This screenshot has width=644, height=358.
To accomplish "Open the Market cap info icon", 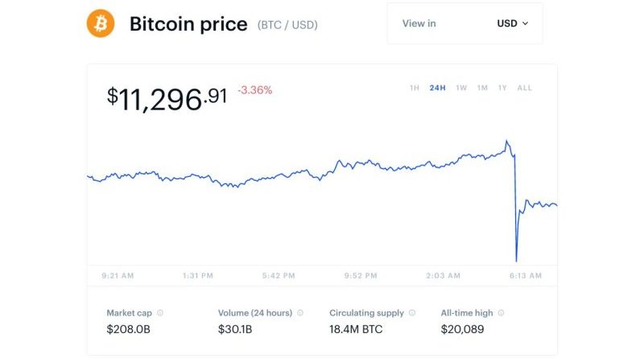I will coord(160,313).
